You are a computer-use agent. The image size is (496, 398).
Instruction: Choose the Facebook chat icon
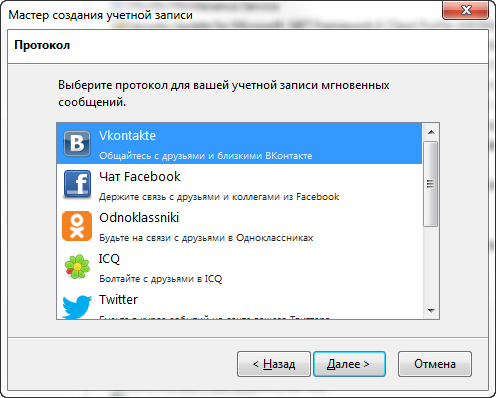(77, 184)
